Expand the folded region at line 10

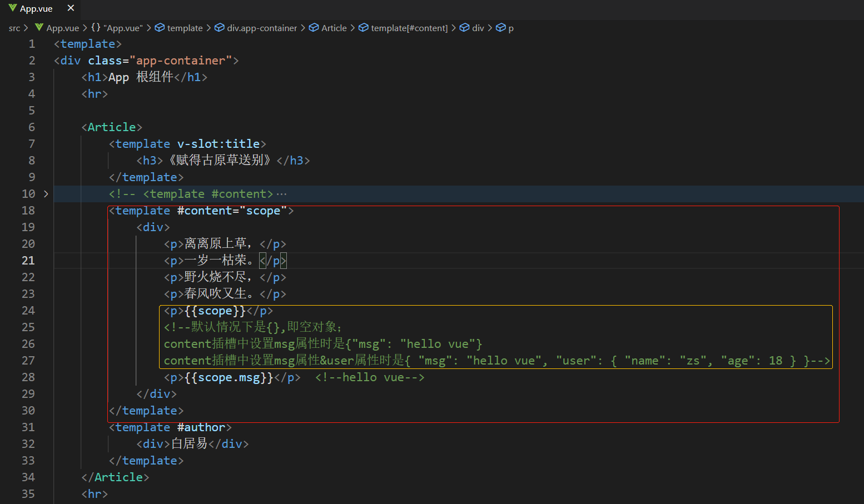[x=46, y=194]
